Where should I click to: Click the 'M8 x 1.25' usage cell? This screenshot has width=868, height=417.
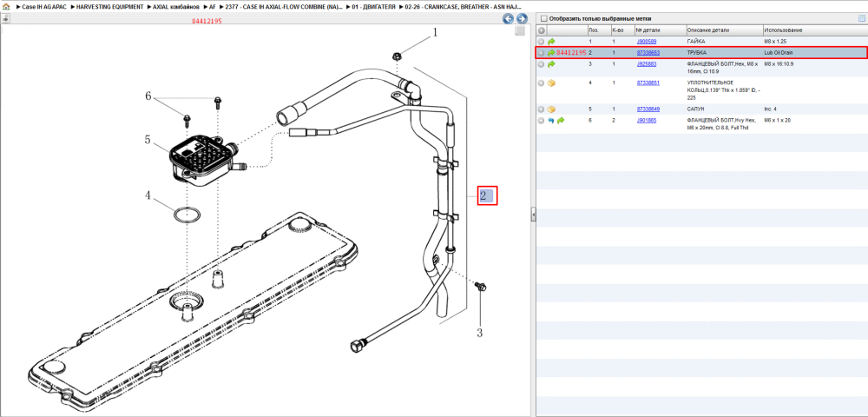(x=775, y=42)
